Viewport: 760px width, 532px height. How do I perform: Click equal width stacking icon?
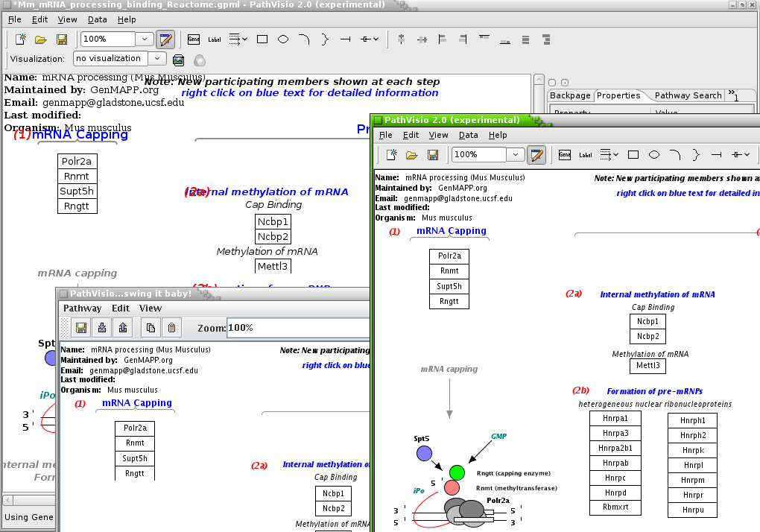point(525,39)
